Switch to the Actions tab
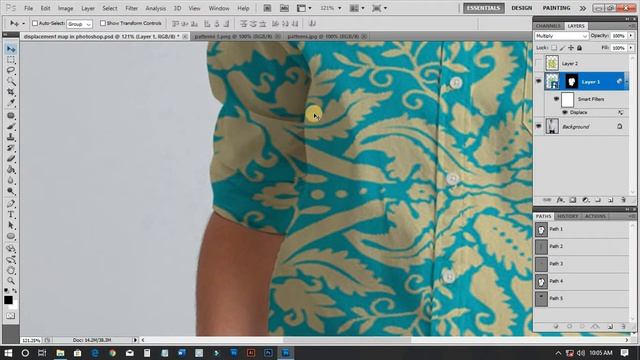Viewport: 640px width, 360px height. (595, 216)
